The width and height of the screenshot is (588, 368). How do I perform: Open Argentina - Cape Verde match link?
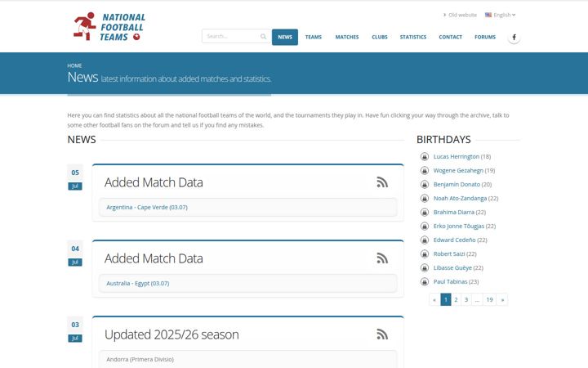click(x=147, y=207)
